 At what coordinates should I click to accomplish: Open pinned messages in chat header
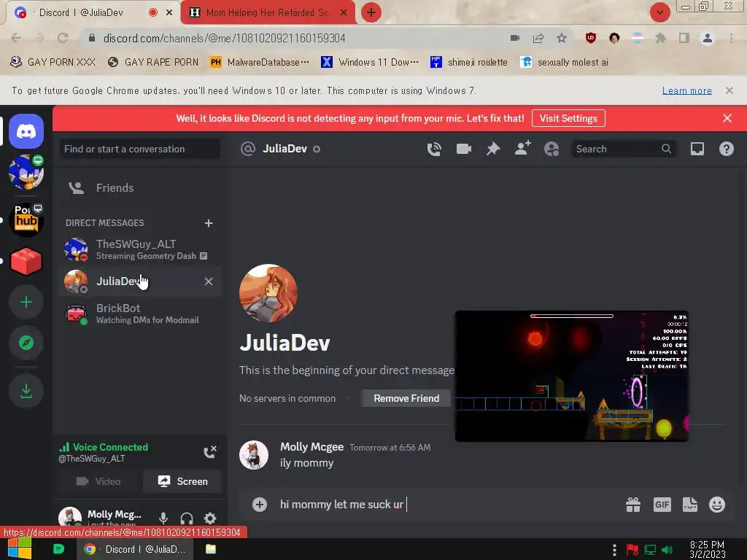[x=493, y=149]
